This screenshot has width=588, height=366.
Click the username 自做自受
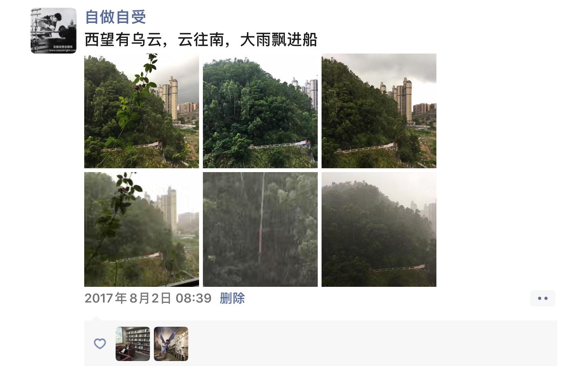coord(116,17)
